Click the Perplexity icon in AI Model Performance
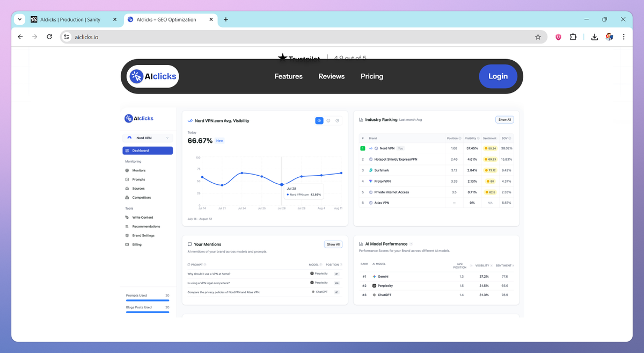 (375, 286)
